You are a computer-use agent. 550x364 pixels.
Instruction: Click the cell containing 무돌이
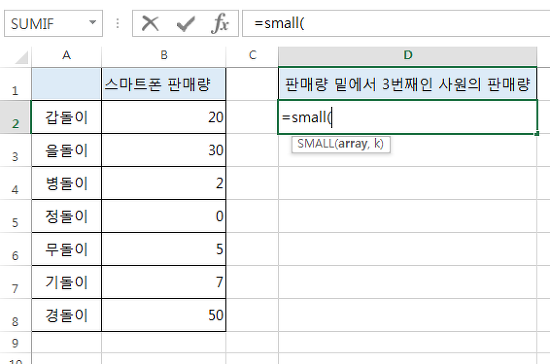[x=66, y=249]
